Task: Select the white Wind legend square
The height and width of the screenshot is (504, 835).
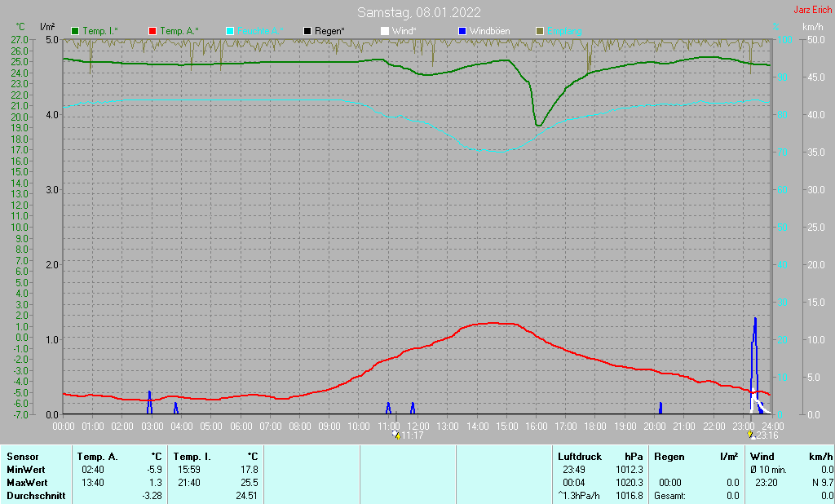Action: 385,31
